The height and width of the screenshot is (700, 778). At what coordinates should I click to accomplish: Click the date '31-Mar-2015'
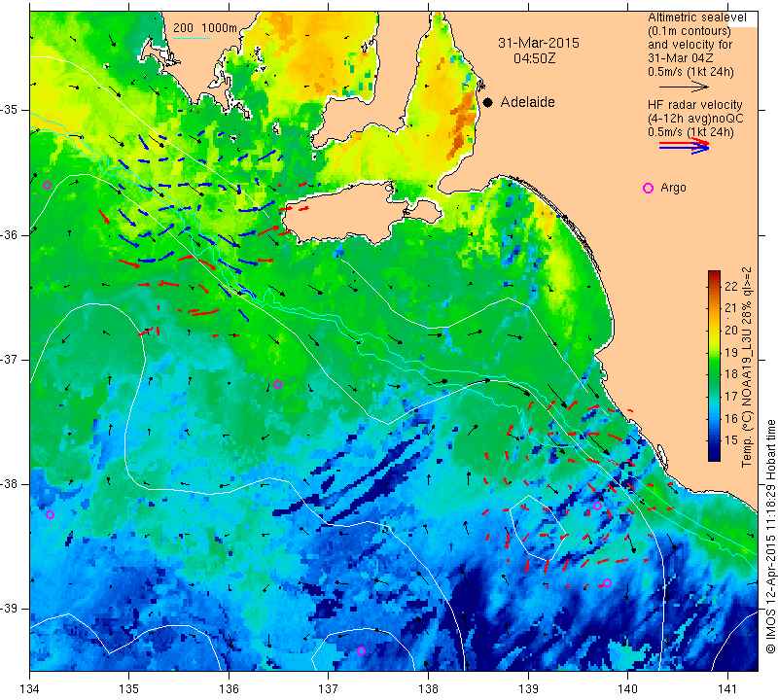click(x=539, y=43)
